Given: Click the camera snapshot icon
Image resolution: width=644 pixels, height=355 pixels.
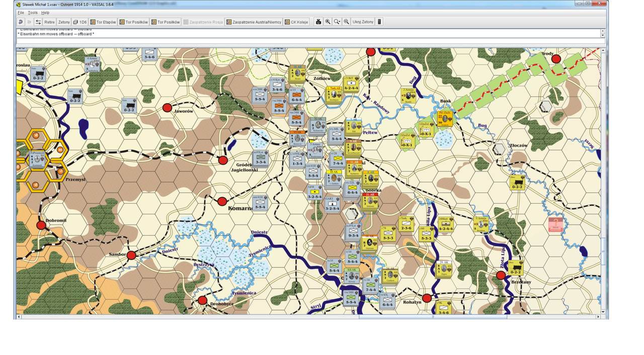Looking at the screenshot, I should pyautogui.click(x=318, y=22).
